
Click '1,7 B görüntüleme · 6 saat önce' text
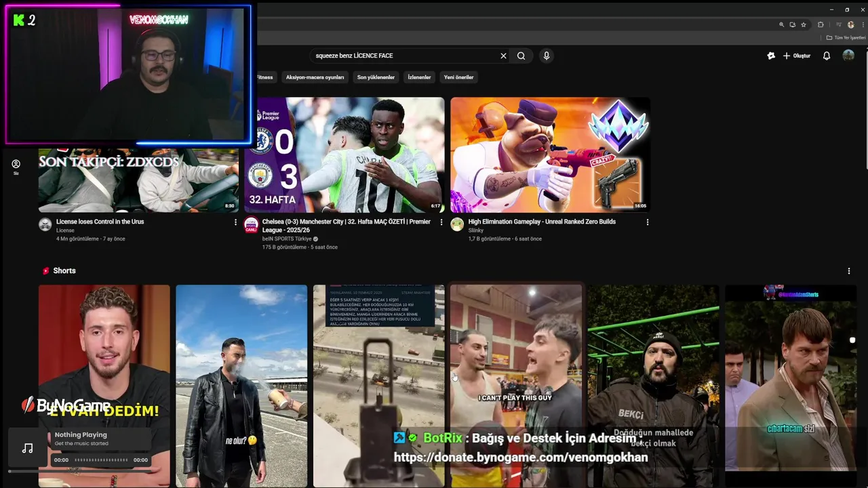(505, 239)
